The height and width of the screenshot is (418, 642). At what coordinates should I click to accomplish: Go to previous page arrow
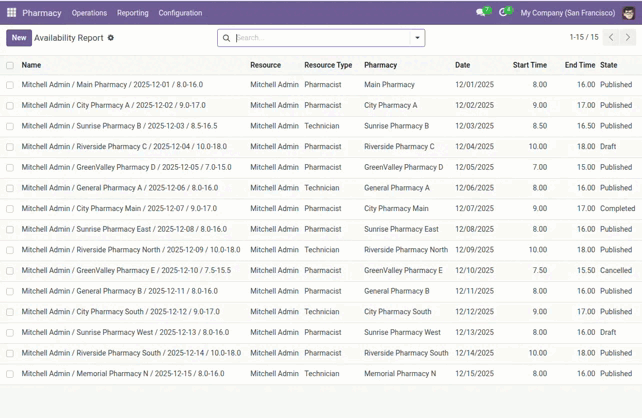[x=611, y=37]
